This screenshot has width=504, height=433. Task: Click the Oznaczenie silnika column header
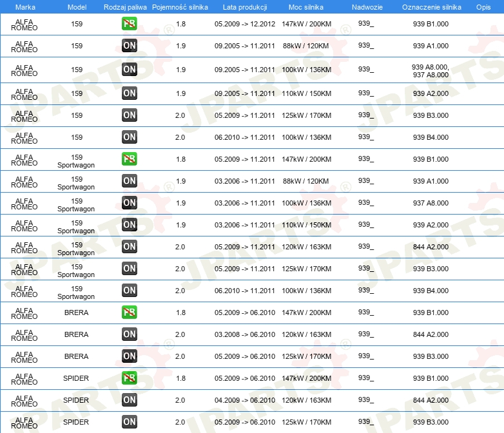(431, 7)
